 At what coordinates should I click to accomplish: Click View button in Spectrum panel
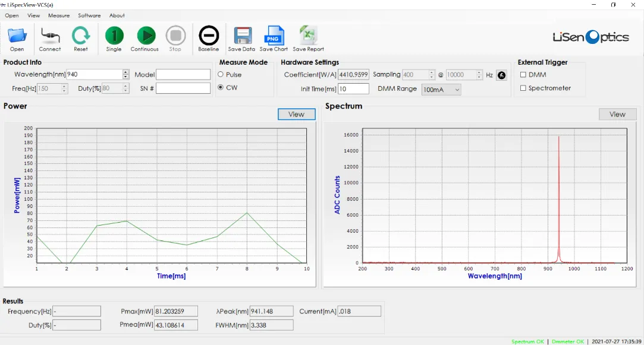tap(617, 115)
